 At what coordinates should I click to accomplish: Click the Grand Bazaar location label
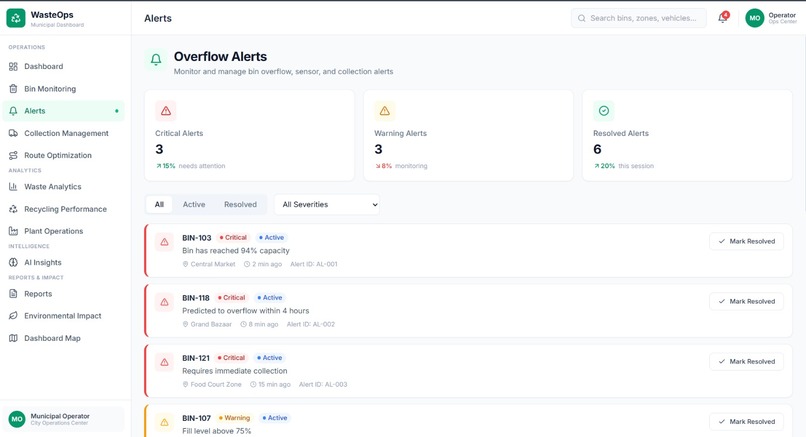207,324
